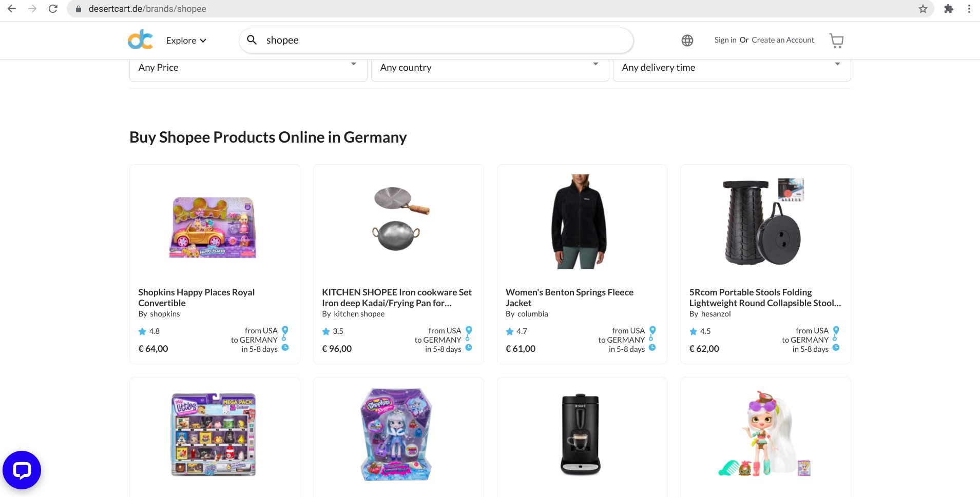
Task: Click Sign in link
Action: (x=725, y=40)
